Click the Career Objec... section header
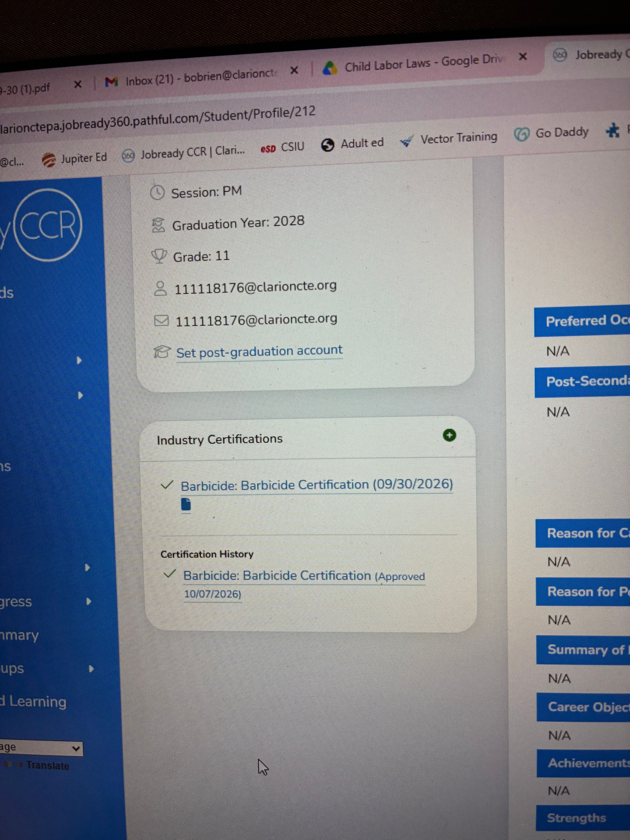 [583, 707]
